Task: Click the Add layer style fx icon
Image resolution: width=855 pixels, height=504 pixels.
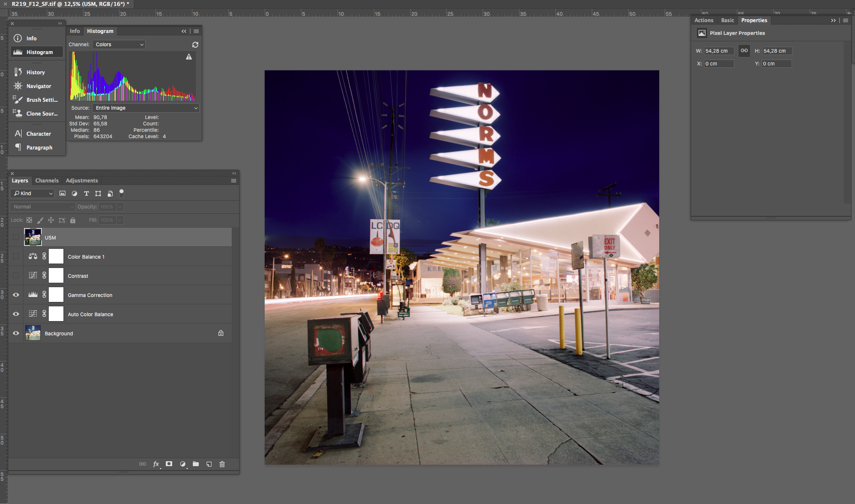Action: click(156, 464)
